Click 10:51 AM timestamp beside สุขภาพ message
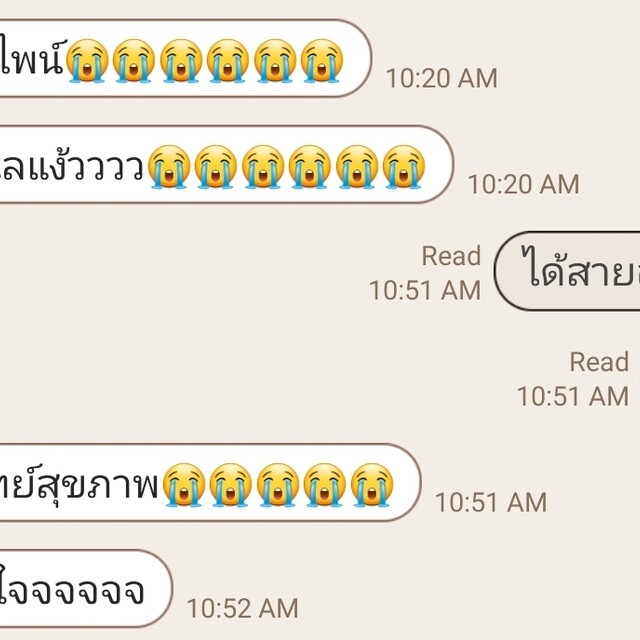The height and width of the screenshot is (640, 640). point(491,502)
